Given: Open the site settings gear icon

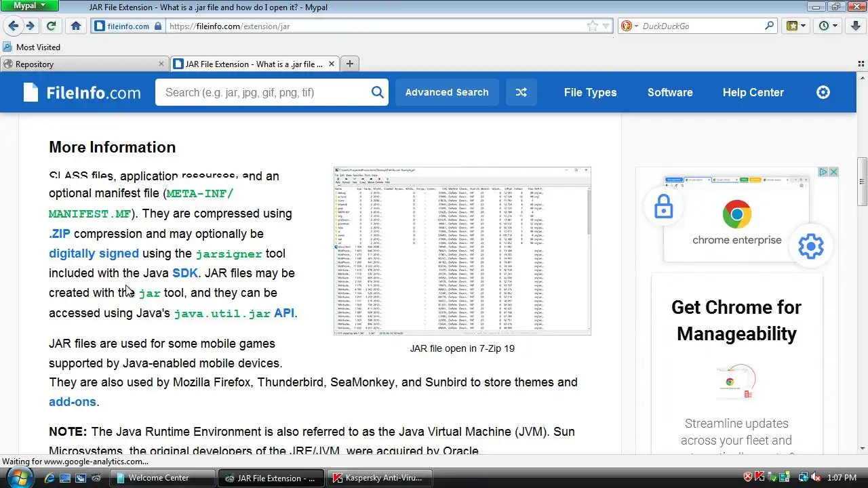Looking at the screenshot, I should (823, 92).
